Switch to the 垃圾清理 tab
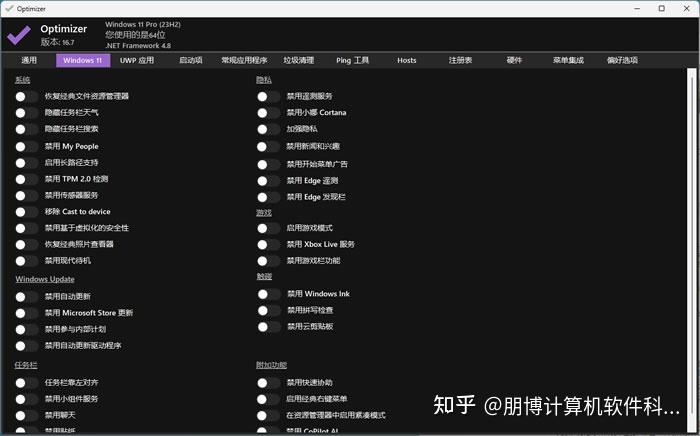Viewport: 700px width, 436px height. tap(299, 60)
